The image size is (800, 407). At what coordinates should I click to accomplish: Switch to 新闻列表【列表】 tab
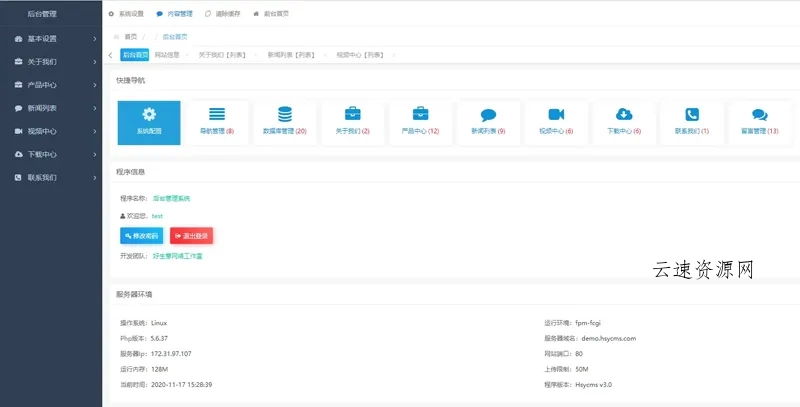(291, 55)
